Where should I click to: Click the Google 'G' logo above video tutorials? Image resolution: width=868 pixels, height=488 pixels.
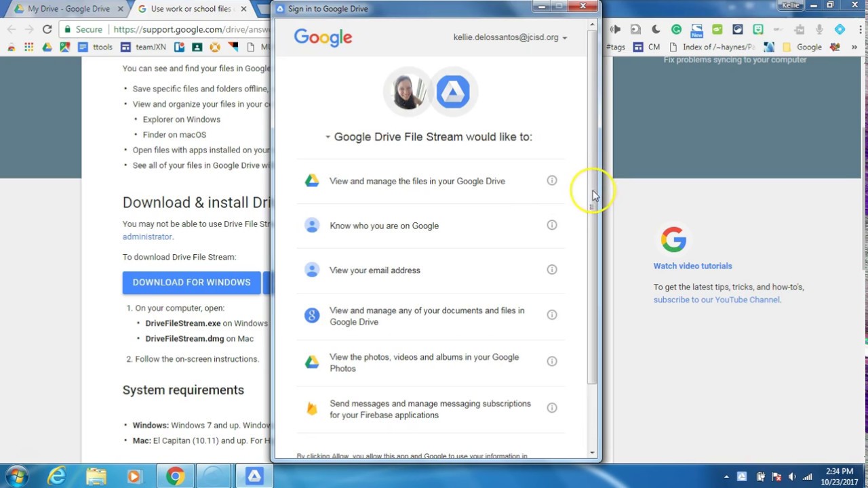click(x=673, y=239)
